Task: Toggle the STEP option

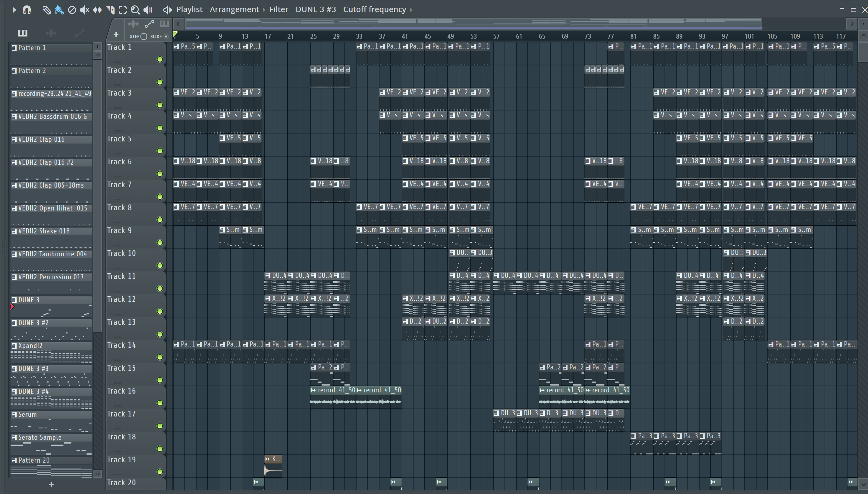Action: (x=144, y=36)
